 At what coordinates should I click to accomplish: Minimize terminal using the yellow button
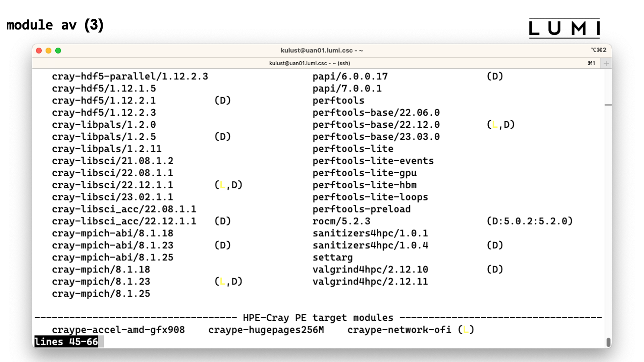(49, 51)
